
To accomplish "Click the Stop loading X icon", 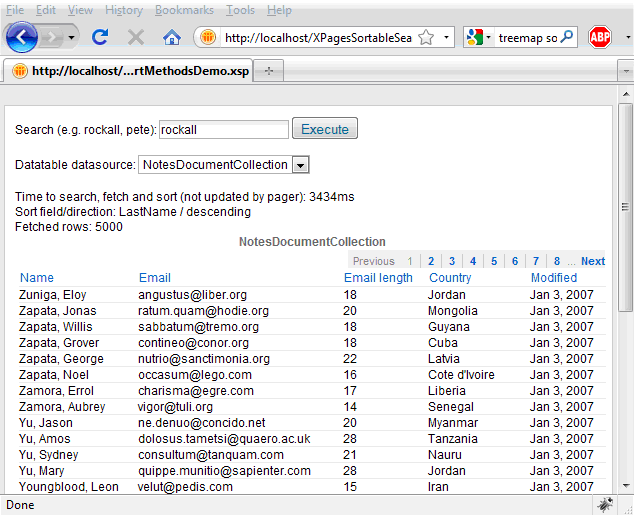I will [x=136, y=38].
